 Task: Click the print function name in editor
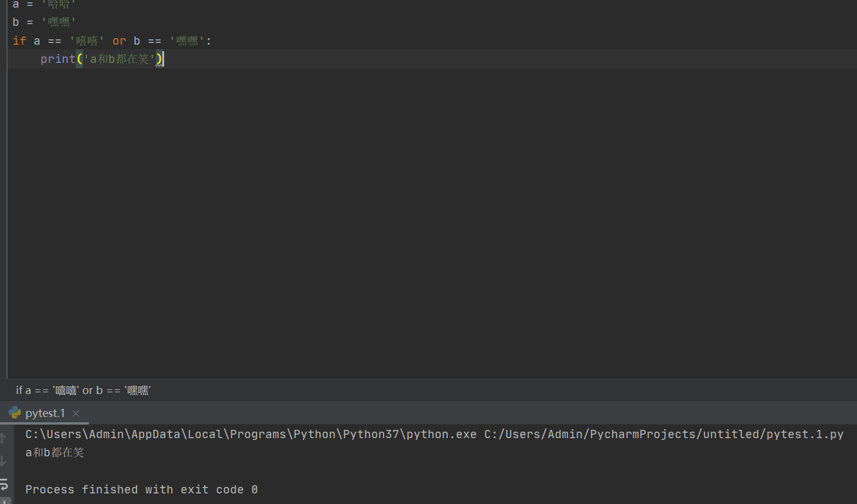(58, 59)
